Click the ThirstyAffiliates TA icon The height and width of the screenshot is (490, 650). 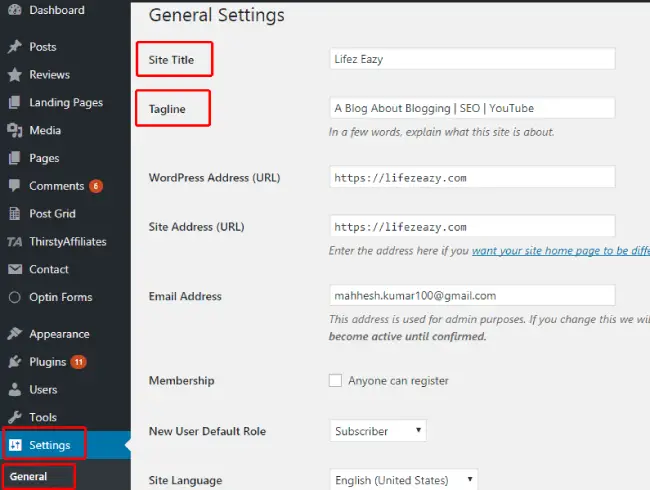pyautogui.click(x=15, y=242)
